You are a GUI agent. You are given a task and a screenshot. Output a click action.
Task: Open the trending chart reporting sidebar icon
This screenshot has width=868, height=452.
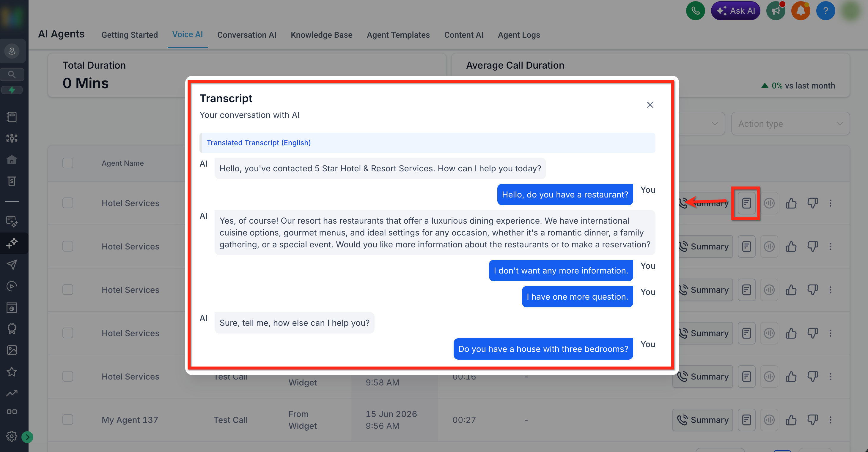12,393
